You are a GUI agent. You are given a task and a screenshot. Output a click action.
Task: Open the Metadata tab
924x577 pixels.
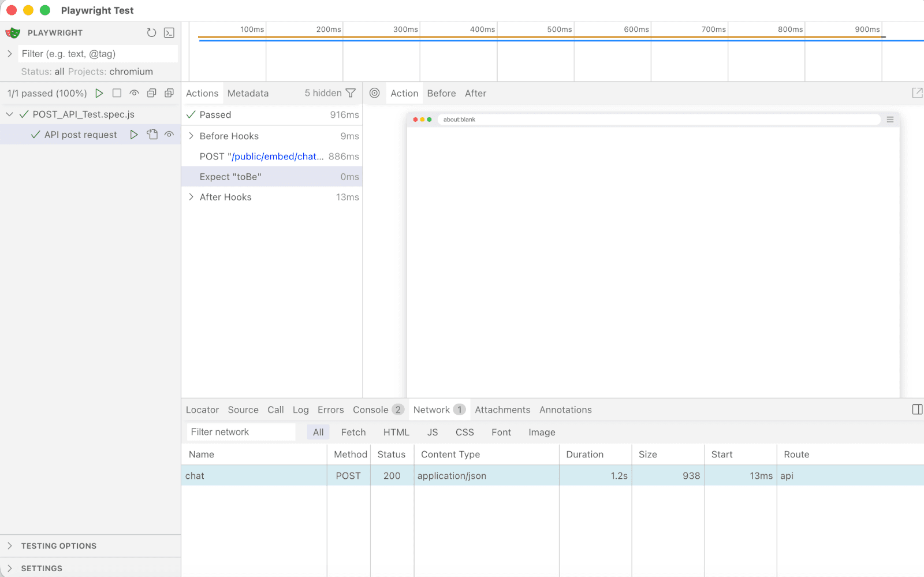248,93
